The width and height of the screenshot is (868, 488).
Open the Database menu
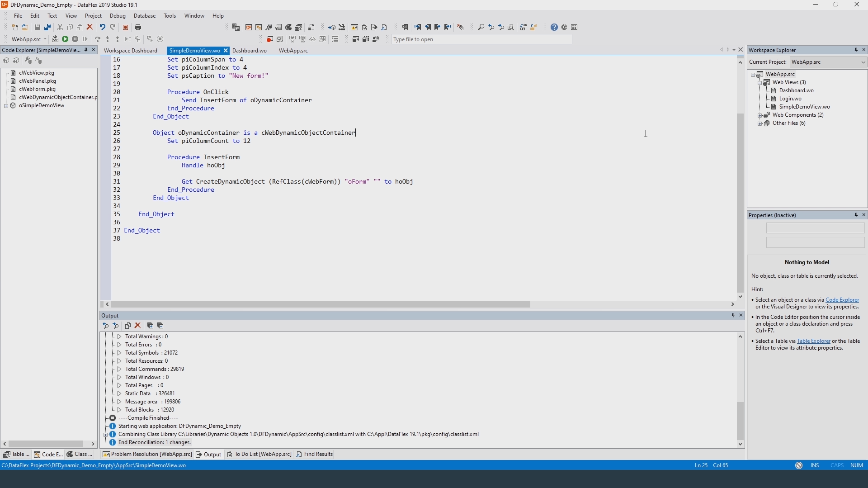click(x=144, y=16)
